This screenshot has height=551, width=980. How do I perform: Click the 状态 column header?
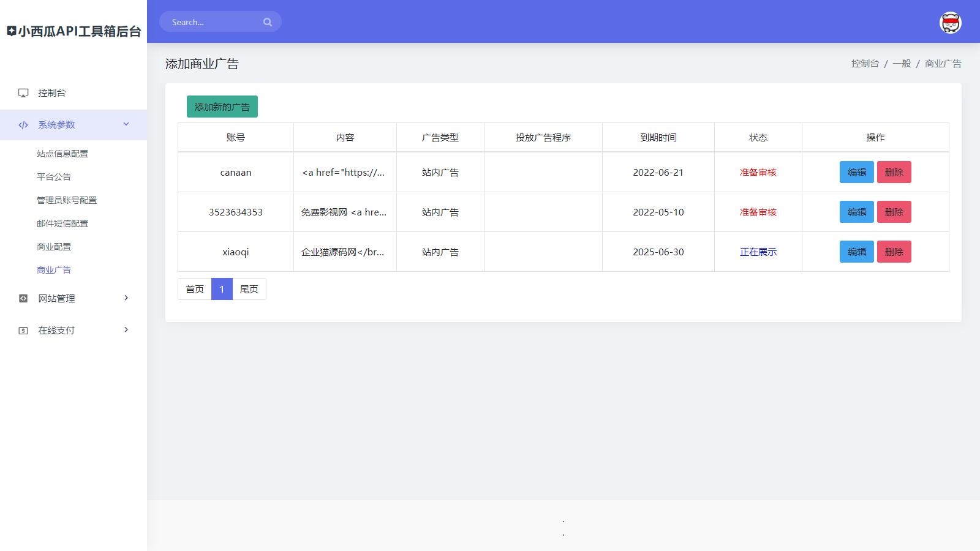click(758, 138)
